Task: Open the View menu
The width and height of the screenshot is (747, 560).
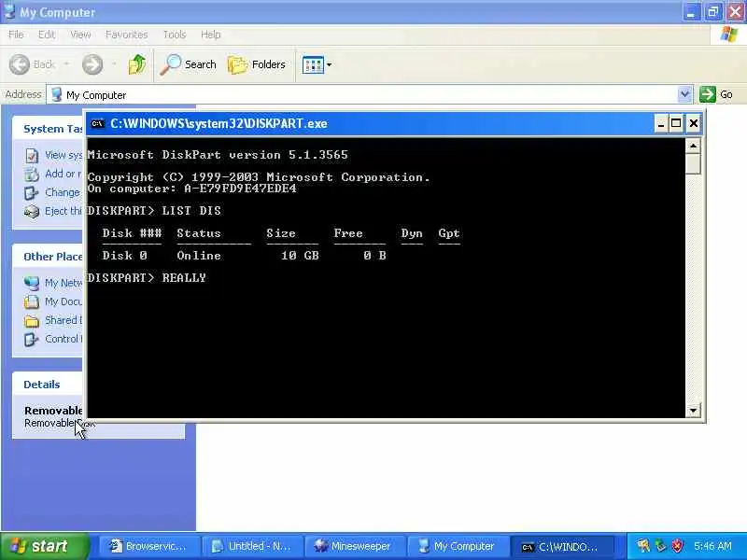Action: click(x=80, y=35)
